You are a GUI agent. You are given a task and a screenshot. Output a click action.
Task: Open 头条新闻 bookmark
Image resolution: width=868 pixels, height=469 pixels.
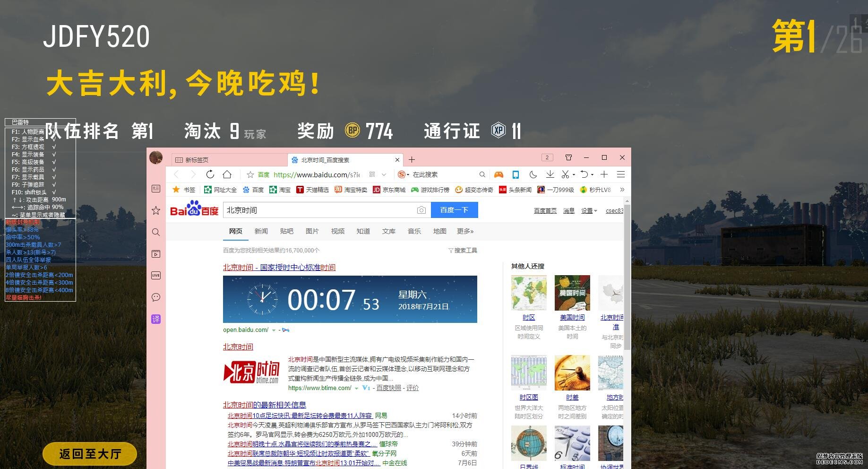(515, 190)
